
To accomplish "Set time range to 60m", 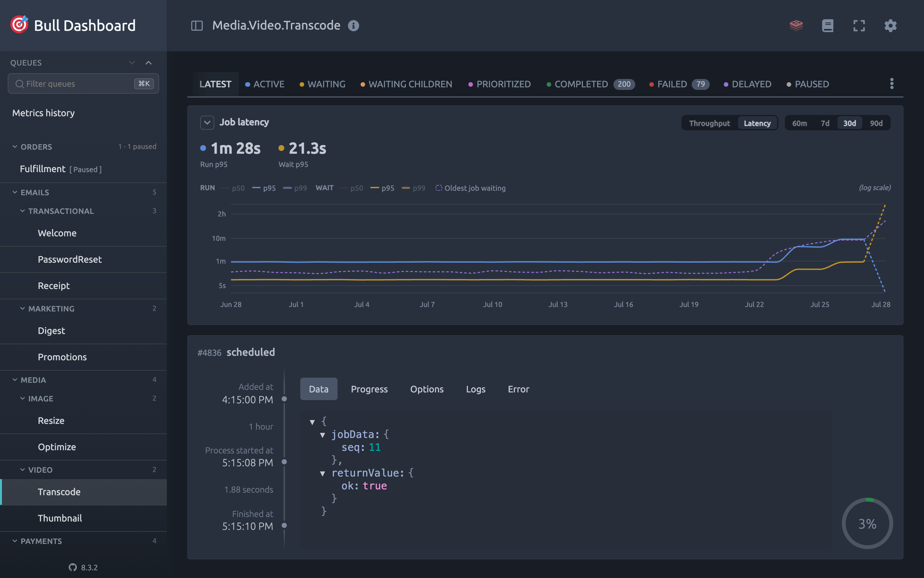I will click(800, 123).
